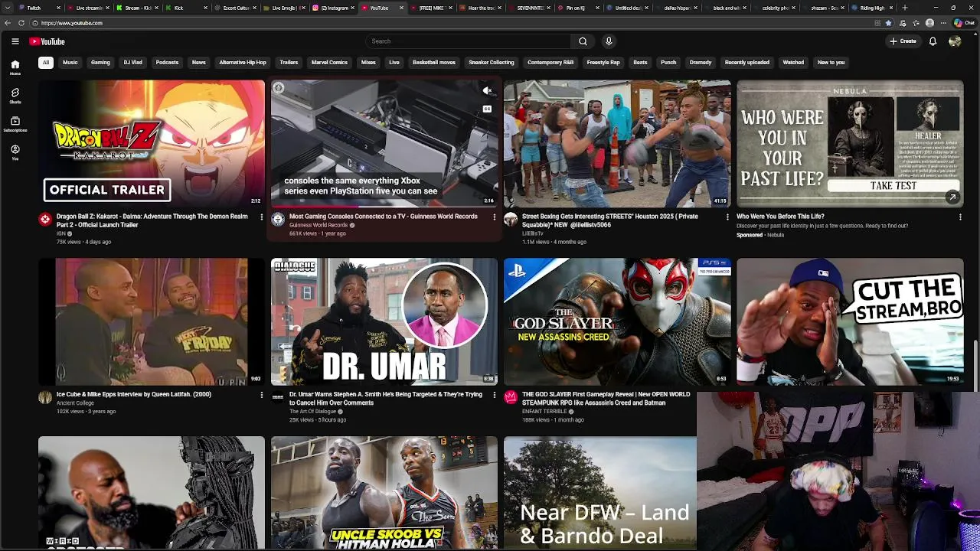Open more options for Dragon Ball Z video
Screen dimensions: 980x551
261,217
